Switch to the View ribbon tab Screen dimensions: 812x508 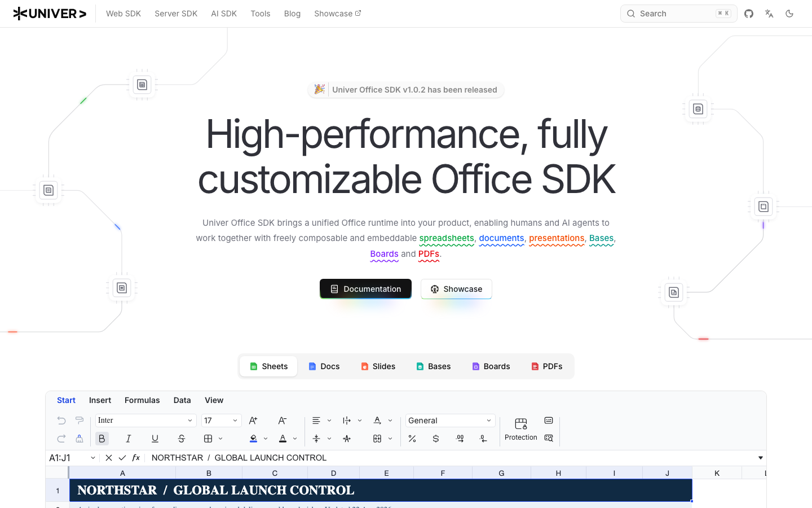tap(214, 400)
